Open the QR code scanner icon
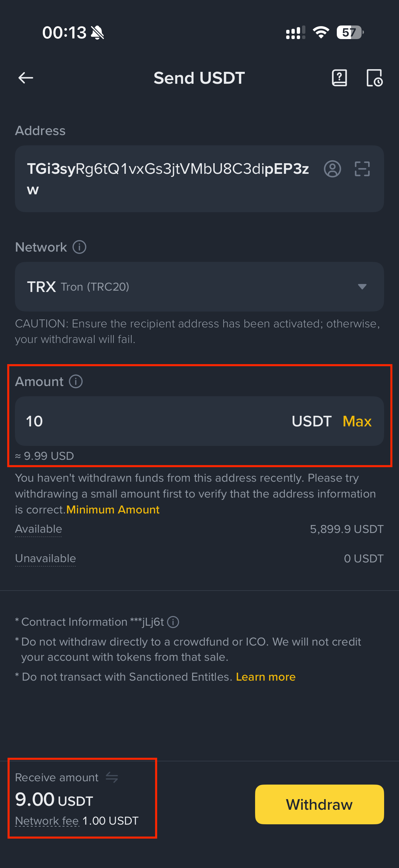Image resolution: width=399 pixels, height=868 pixels. point(363,169)
